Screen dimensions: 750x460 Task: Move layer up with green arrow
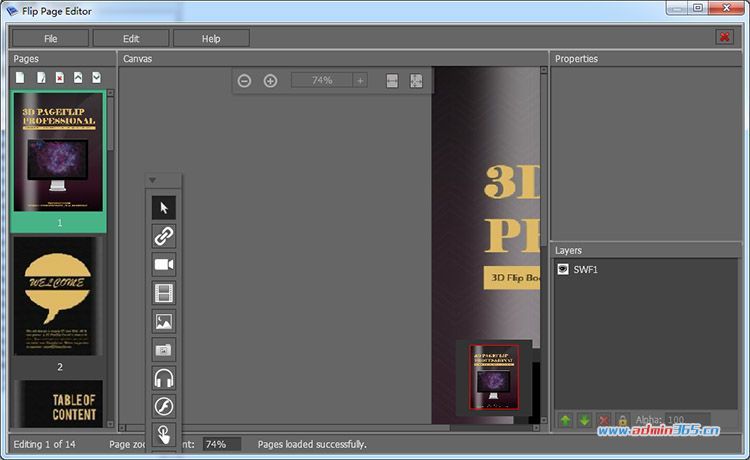565,420
